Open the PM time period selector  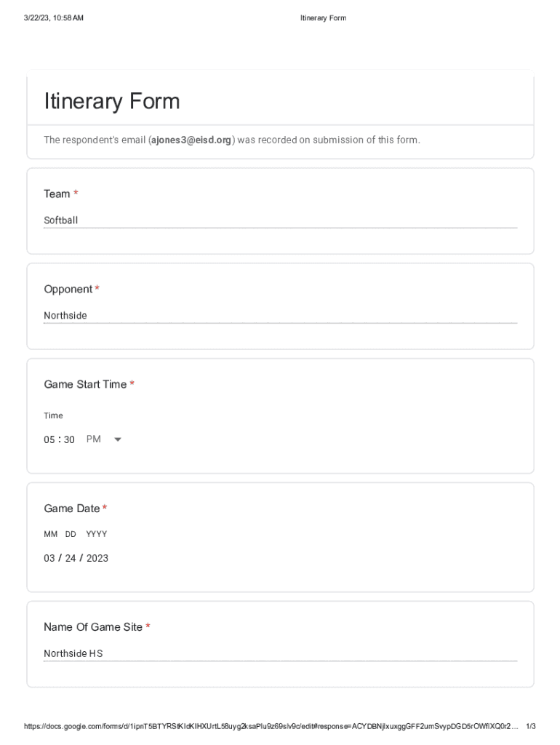tap(94, 439)
